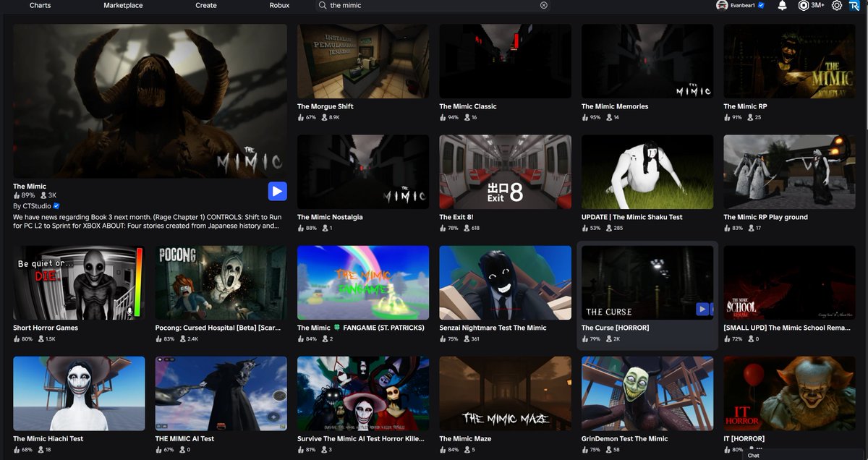Screen dimensions: 868x460
Task: Click 'The Curse [HORROR]' title text
Action: point(615,328)
